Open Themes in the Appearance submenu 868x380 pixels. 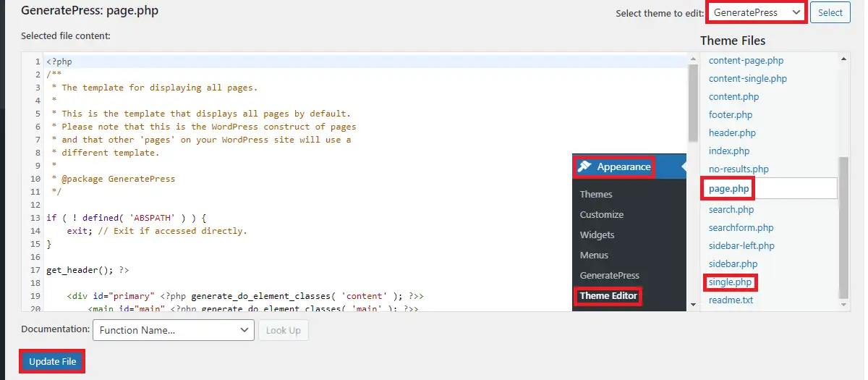(x=596, y=194)
